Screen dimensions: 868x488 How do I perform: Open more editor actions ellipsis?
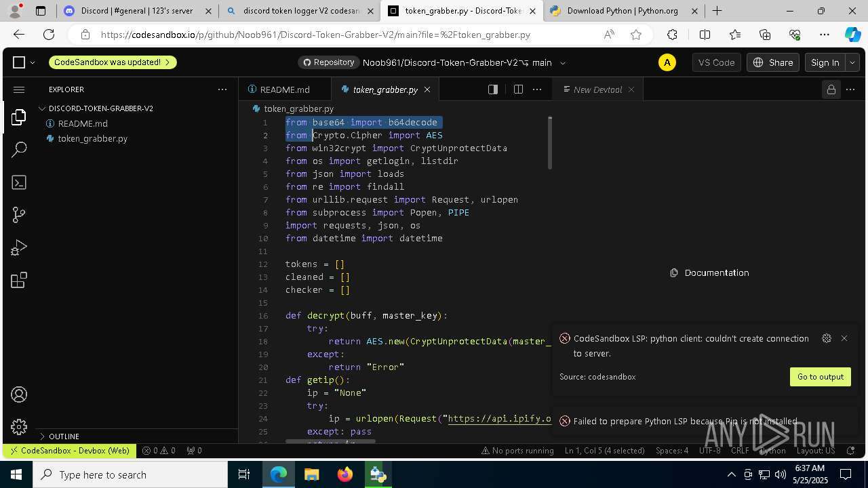tap(537, 89)
